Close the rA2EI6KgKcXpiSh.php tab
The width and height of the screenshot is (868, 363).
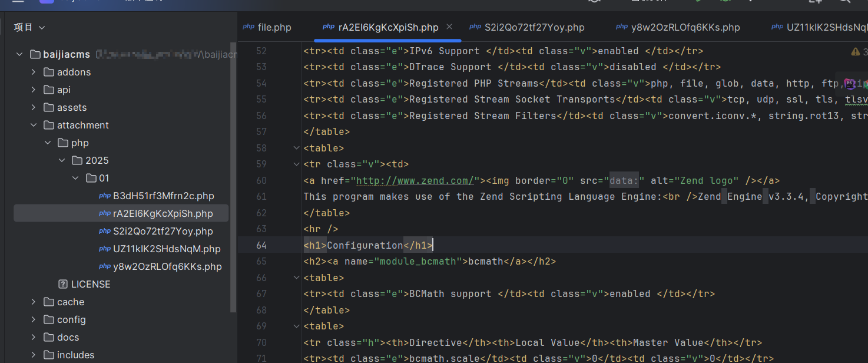click(449, 27)
